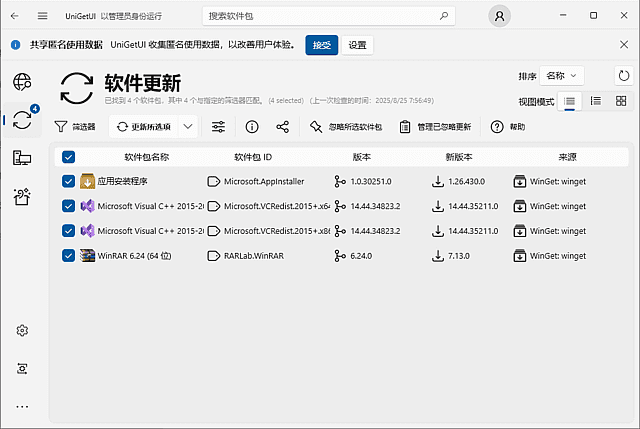Image resolution: width=640 pixels, height=429 pixels.
Task: Toggle the select-all header checkbox
Action: (68, 157)
